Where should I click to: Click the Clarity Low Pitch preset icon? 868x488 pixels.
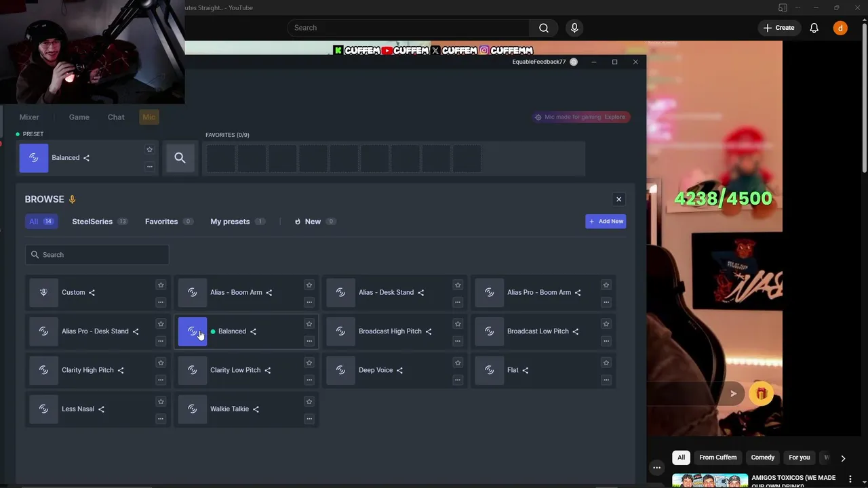click(193, 370)
